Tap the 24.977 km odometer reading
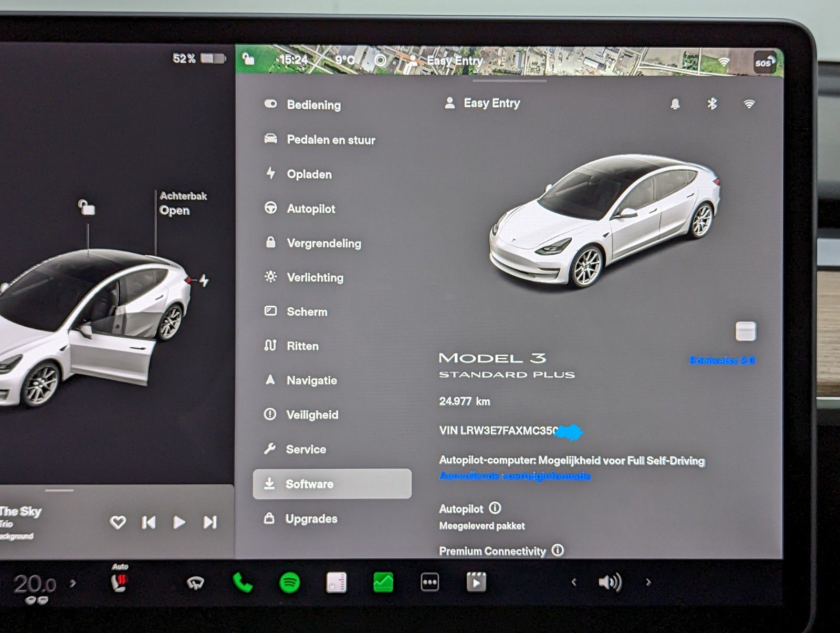Viewport: 840px width, 633px height. tap(465, 401)
